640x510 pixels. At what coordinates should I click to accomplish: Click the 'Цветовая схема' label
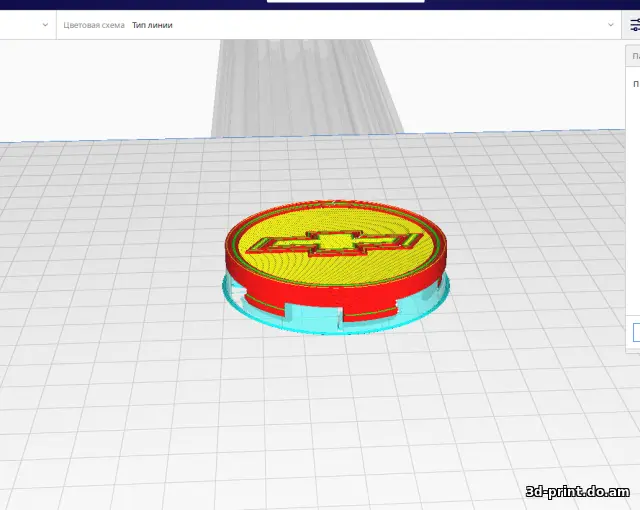coord(95,25)
